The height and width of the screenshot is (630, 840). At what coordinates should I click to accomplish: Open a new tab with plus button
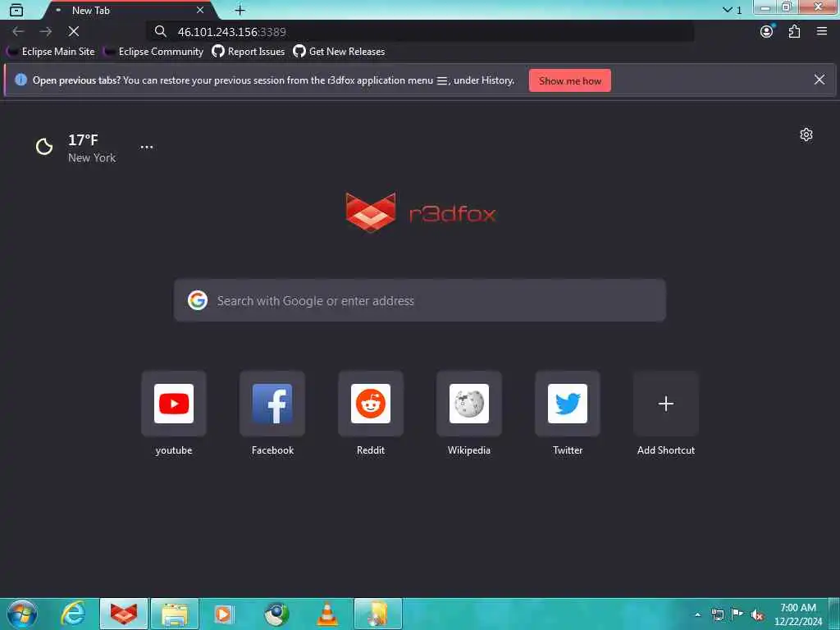(x=240, y=10)
